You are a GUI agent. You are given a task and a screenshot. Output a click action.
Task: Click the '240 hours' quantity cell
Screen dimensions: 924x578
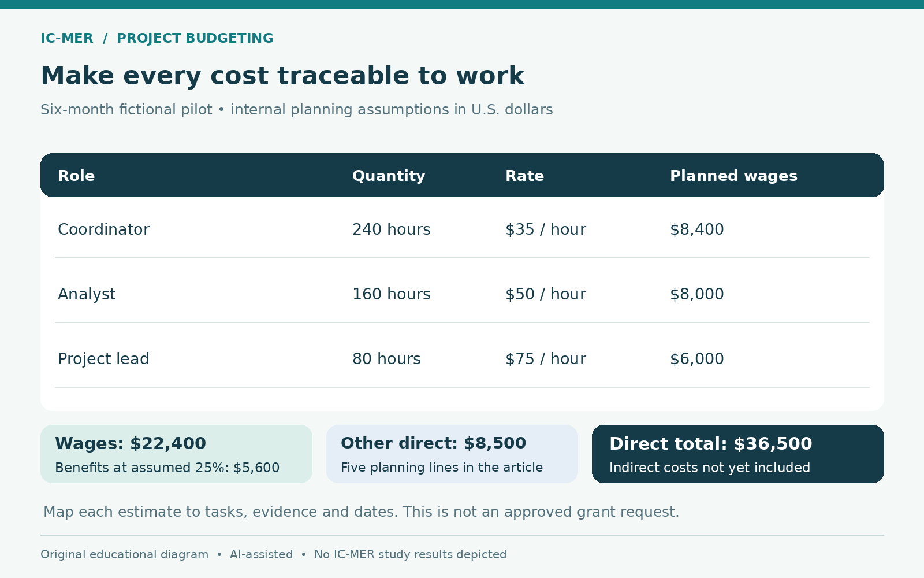point(392,229)
